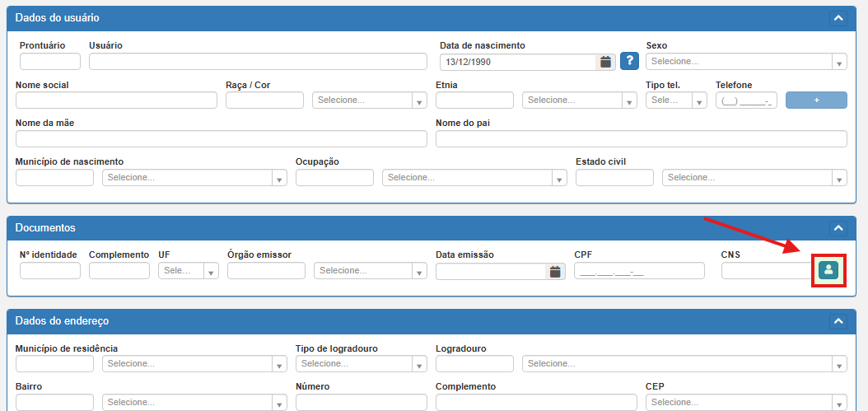The image size is (868, 411).
Task: Expand the Órgão emissor dropdown
Action: click(369, 271)
